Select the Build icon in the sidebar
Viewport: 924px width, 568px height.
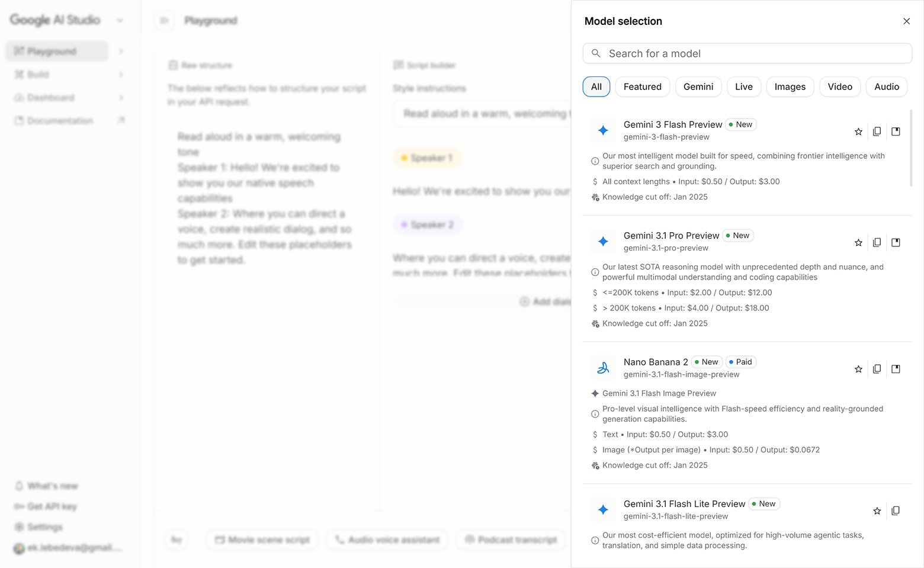[18, 74]
